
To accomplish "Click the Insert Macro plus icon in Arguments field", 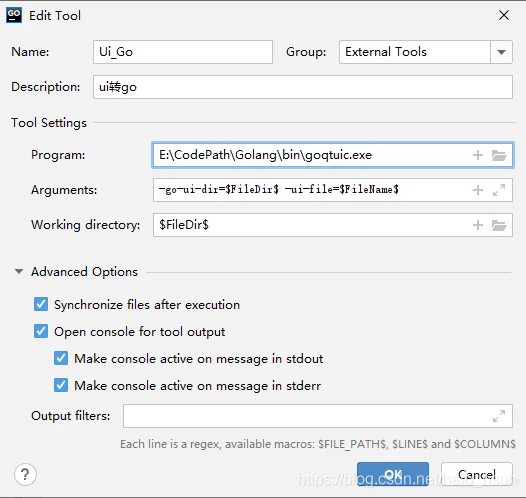I will (x=478, y=190).
